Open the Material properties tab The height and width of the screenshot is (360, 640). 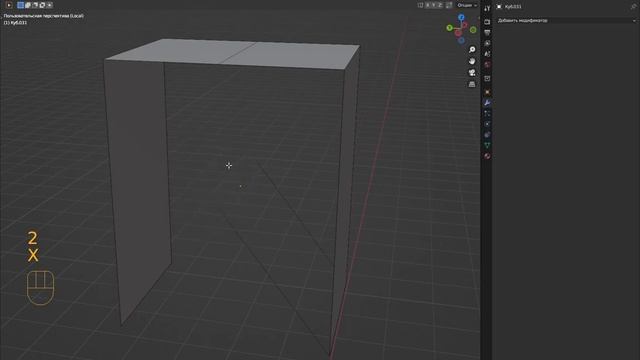[x=487, y=156]
